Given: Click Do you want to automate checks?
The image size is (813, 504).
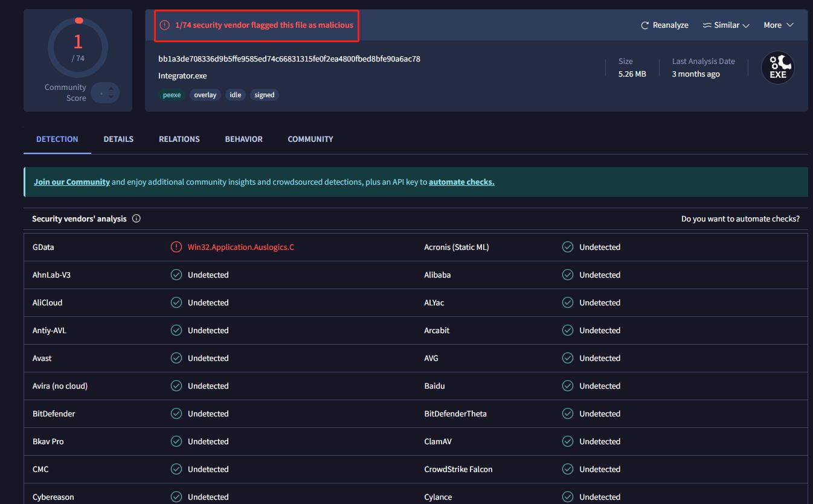Looking at the screenshot, I should (741, 219).
